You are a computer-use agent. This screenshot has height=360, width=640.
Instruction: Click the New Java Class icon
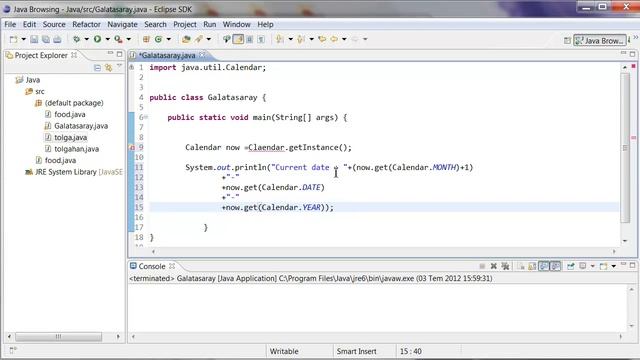[158, 39]
